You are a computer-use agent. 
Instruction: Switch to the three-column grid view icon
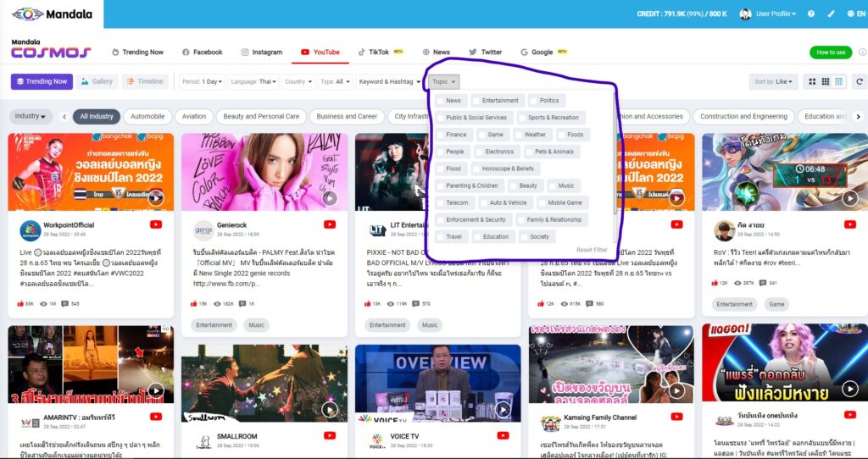click(x=826, y=82)
